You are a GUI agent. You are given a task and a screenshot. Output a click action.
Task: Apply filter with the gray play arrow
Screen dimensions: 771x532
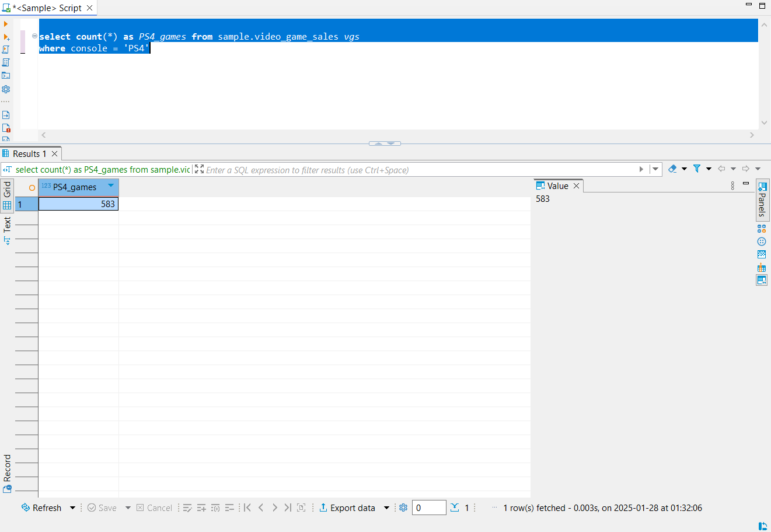coord(641,169)
